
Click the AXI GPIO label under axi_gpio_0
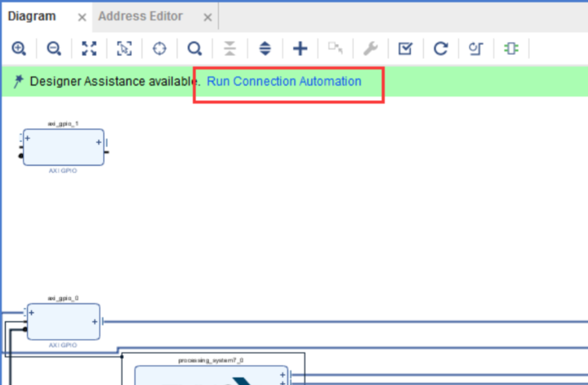[x=63, y=345]
